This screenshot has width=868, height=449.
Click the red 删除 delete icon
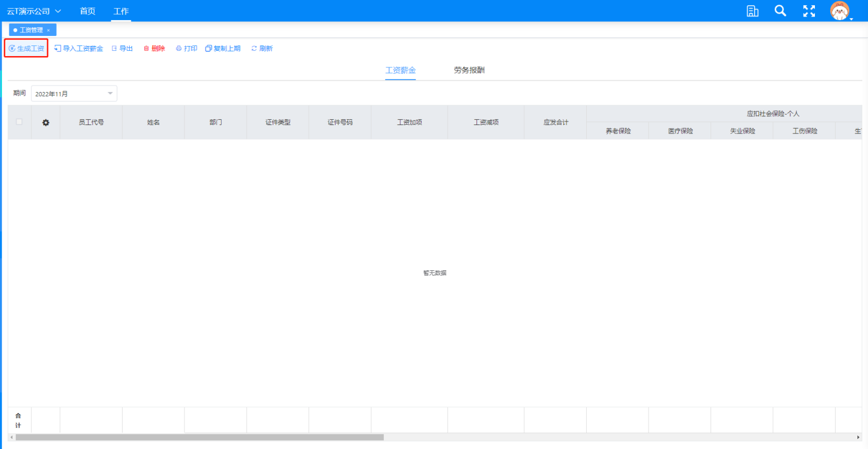[x=147, y=48]
